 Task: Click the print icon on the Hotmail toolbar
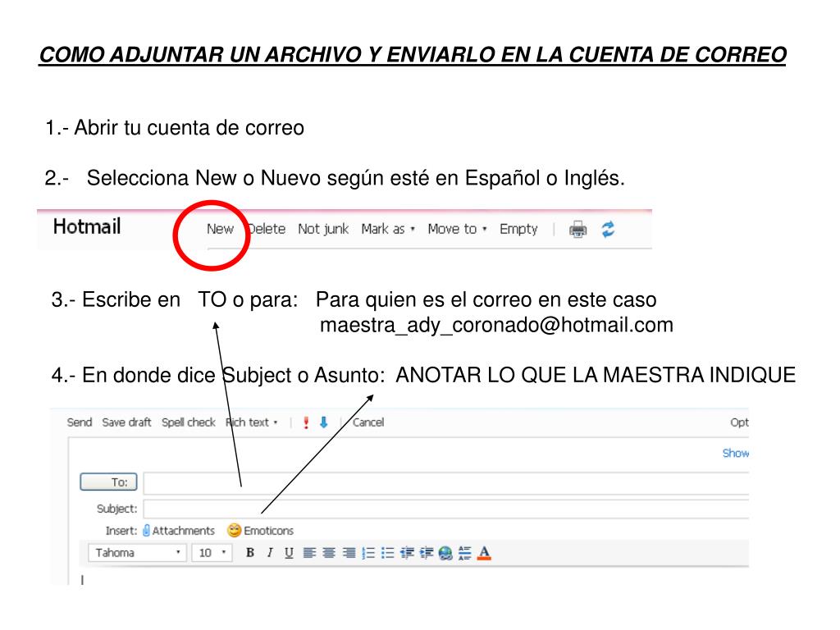[579, 230]
